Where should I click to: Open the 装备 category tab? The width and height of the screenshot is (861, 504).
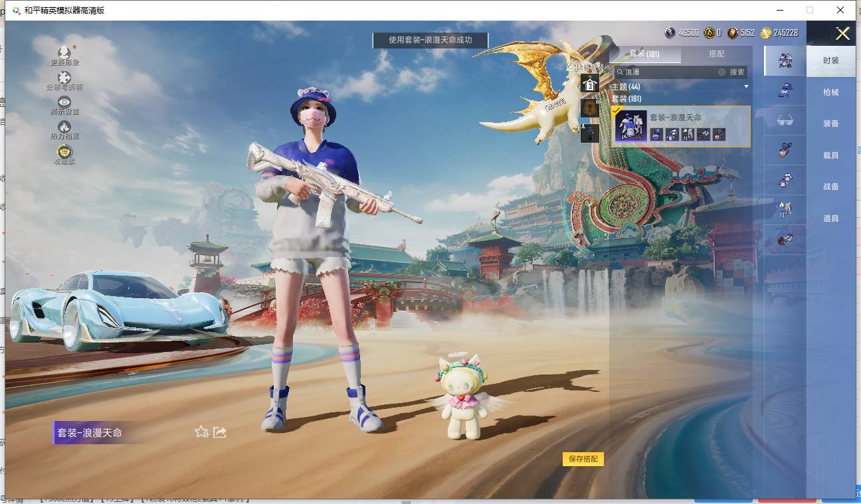tap(831, 124)
